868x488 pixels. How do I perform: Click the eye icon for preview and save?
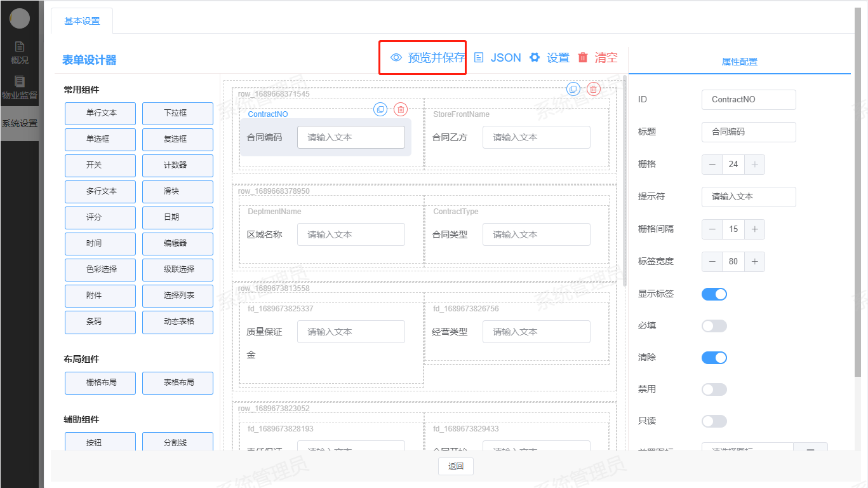(396, 58)
